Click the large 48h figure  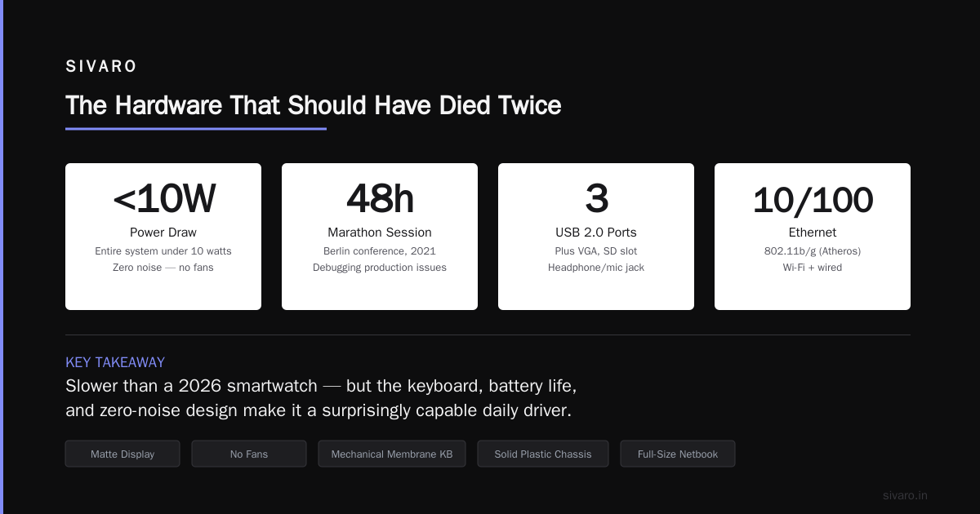tap(380, 199)
